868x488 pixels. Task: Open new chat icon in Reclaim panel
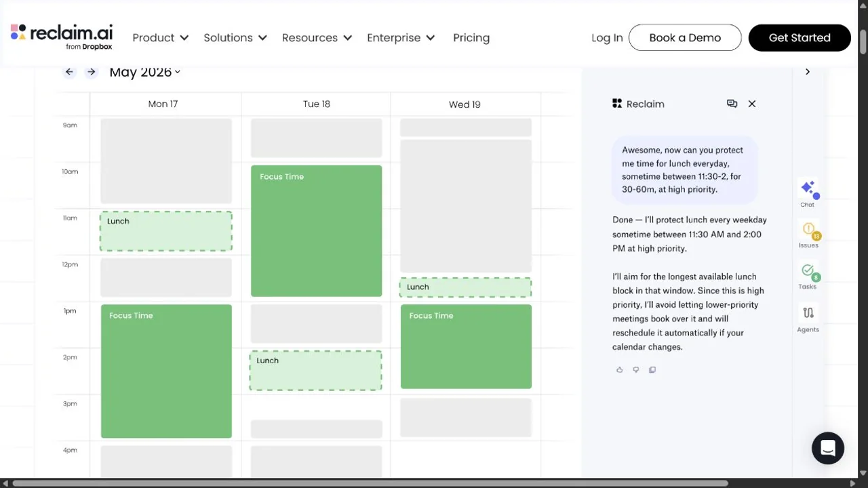[x=732, y=104]
